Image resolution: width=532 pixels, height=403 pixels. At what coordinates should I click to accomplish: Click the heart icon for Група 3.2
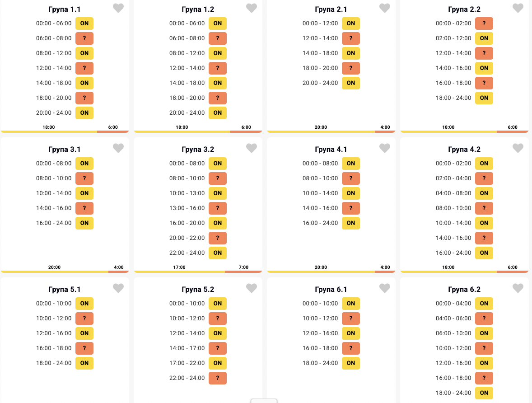pyautogui.click(x=251, y=148)
